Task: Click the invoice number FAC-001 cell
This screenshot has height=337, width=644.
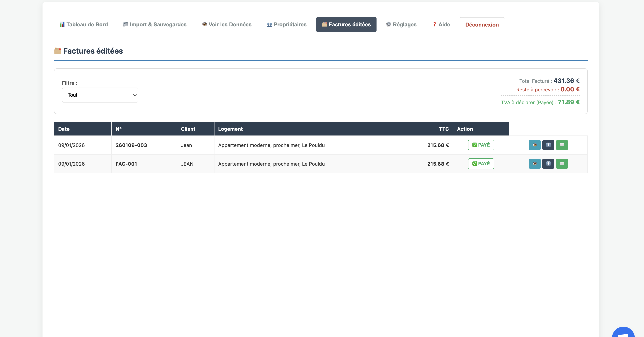Action: coord(126,164)
